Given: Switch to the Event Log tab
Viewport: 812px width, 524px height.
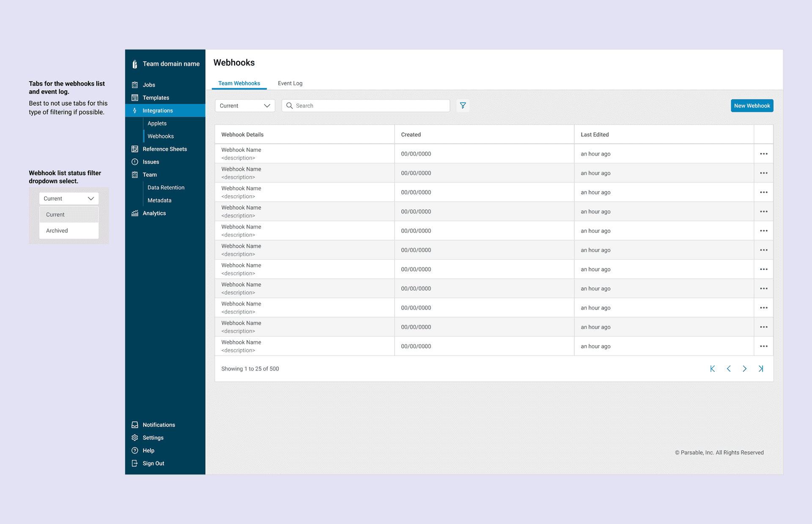Looking at the screenshot, I should pos(290,83).
